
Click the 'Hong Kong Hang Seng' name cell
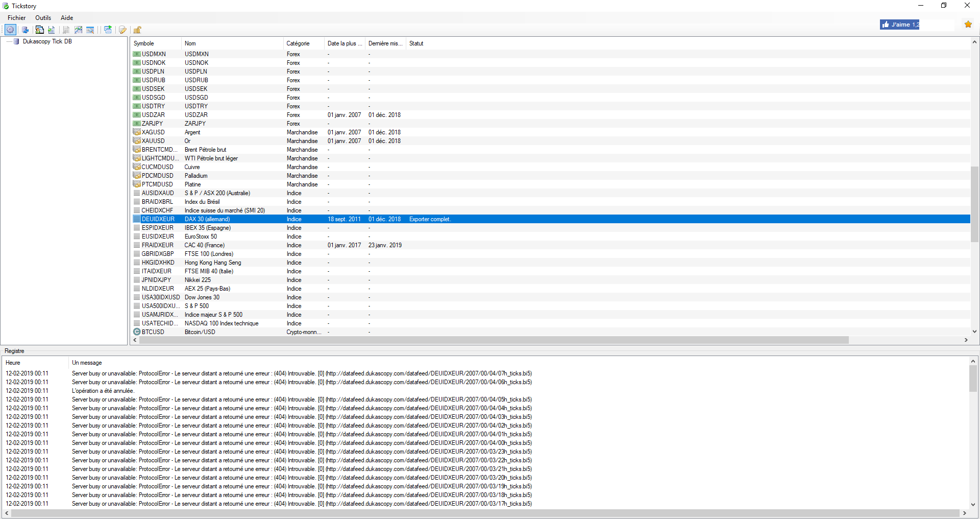pyautogui.click(x=213, y=263)
